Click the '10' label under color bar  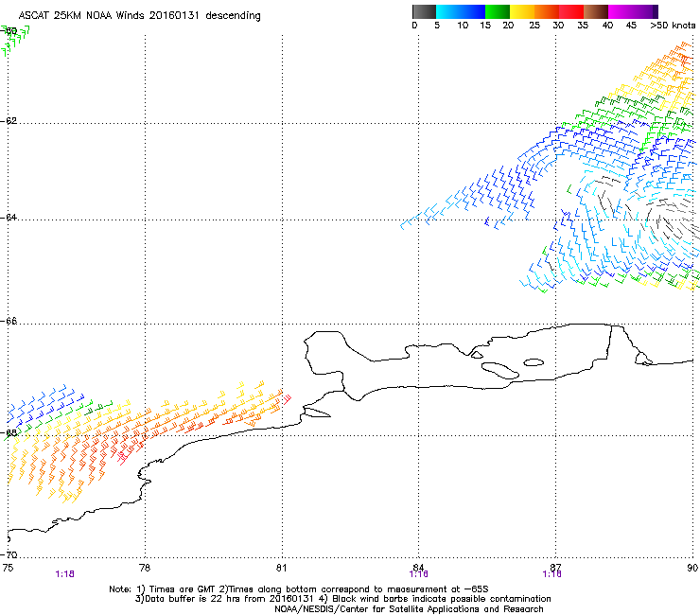pyautogui.click(x=463, y=26)
